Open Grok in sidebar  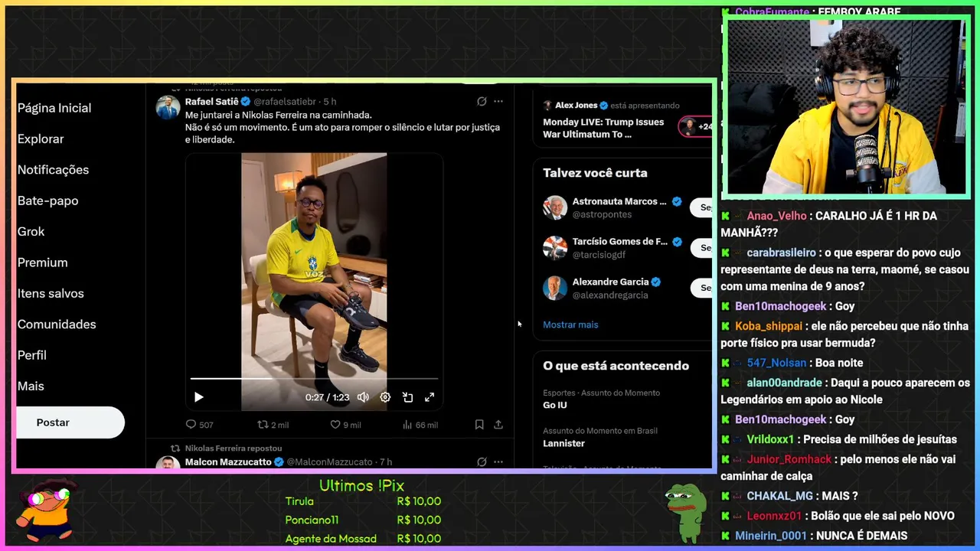(x=31, y=232)
